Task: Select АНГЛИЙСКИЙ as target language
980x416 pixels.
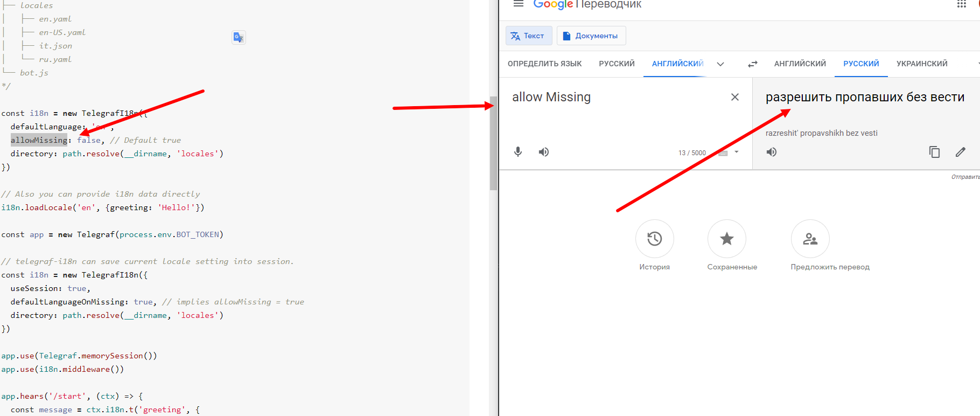Action: pyautogui.click(x=800, y=64)
